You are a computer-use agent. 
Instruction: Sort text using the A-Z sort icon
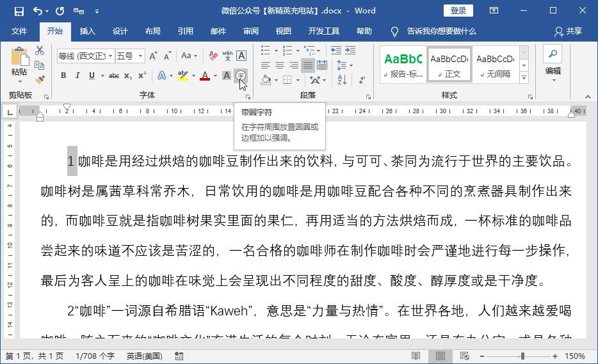(x=342, y=80)
